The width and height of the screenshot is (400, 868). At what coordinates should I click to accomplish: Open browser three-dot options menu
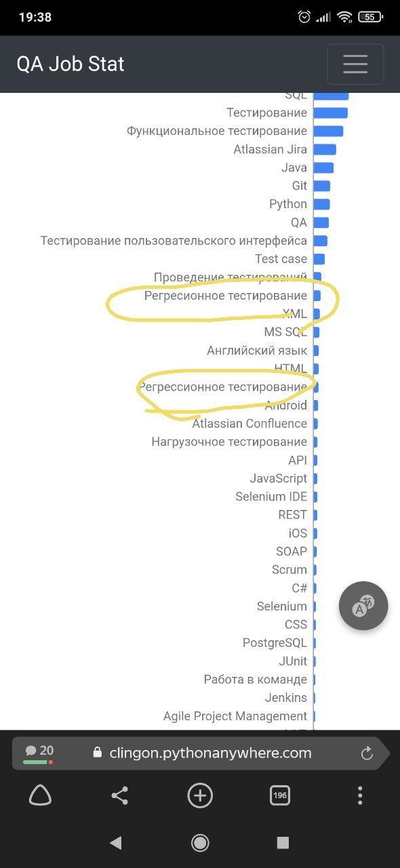pyautogui.click(x=360, y=795)
